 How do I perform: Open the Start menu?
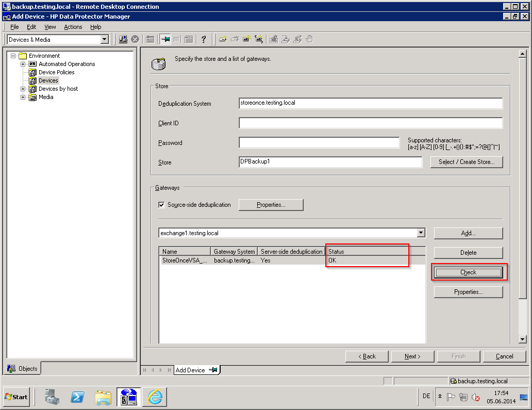tap(16, 397)
